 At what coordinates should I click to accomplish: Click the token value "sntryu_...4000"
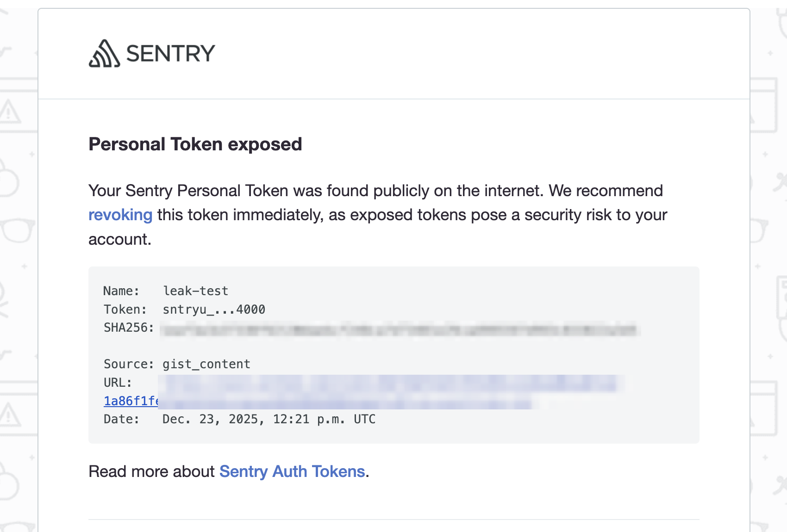[x=214, y=309]
